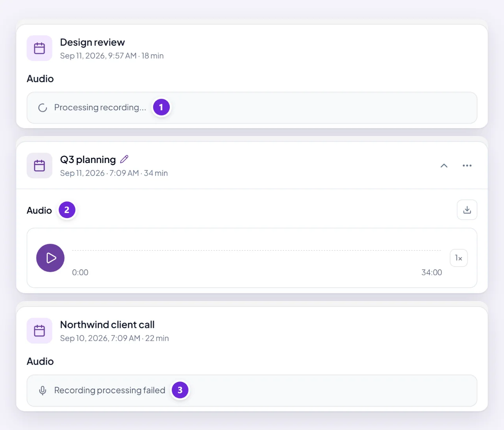This screenshot has height=430, width=504.
Task: Click the calendar icon beside Design review
Action: tap(40, 48)
